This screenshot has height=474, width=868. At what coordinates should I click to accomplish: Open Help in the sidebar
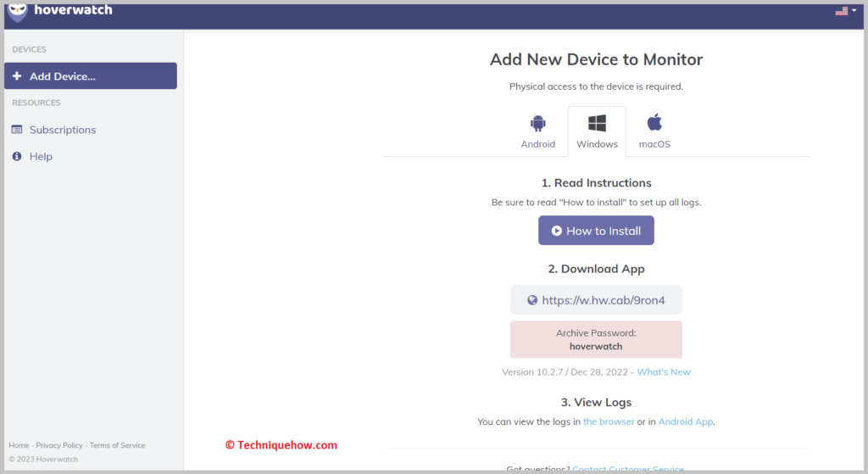coord(41,156)
